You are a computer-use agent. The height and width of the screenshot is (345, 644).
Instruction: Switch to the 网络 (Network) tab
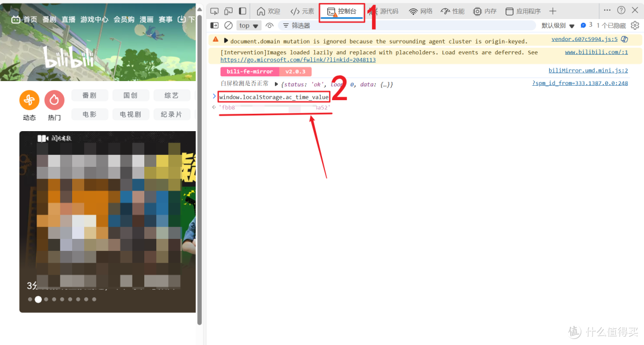click(420, 11)
